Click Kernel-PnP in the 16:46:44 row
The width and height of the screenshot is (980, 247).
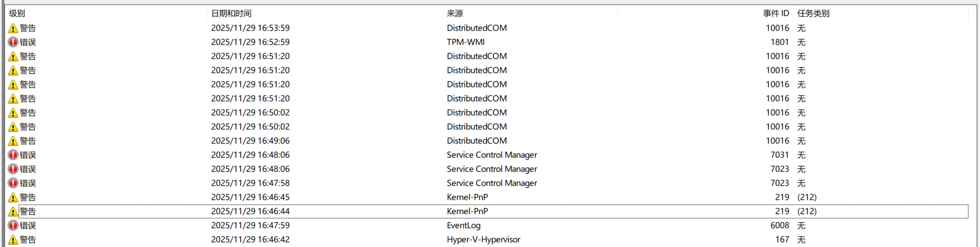(467, 211)
